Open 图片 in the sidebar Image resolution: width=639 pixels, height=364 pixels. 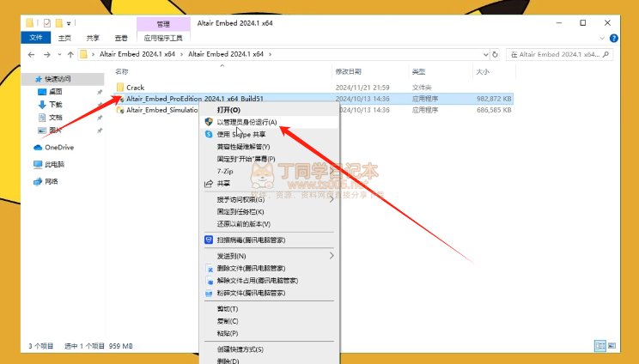56,130
